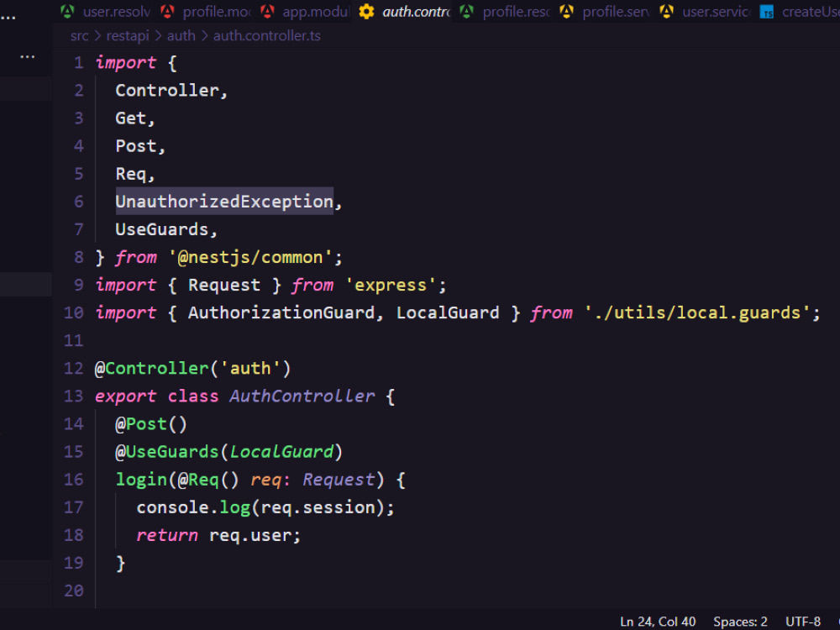Click the 'AuthController' class name
Viewport: 840px width, 630px height.
(x=302, y=396)
